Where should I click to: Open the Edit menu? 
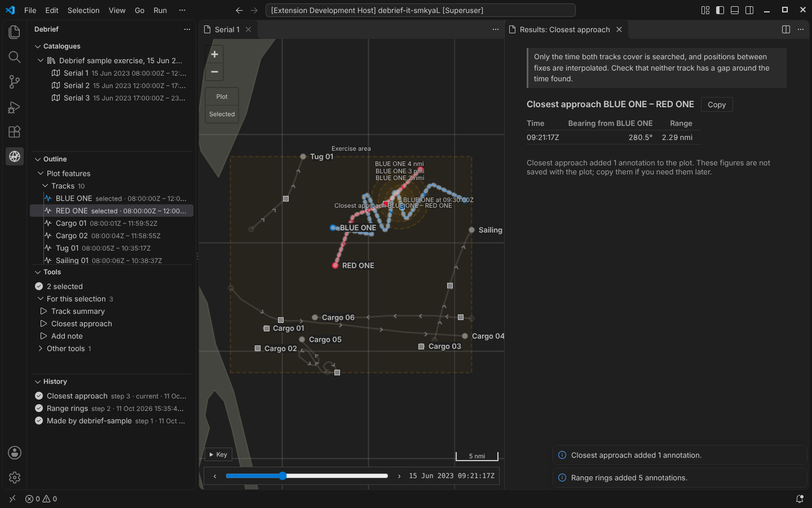tap(52, 10)
